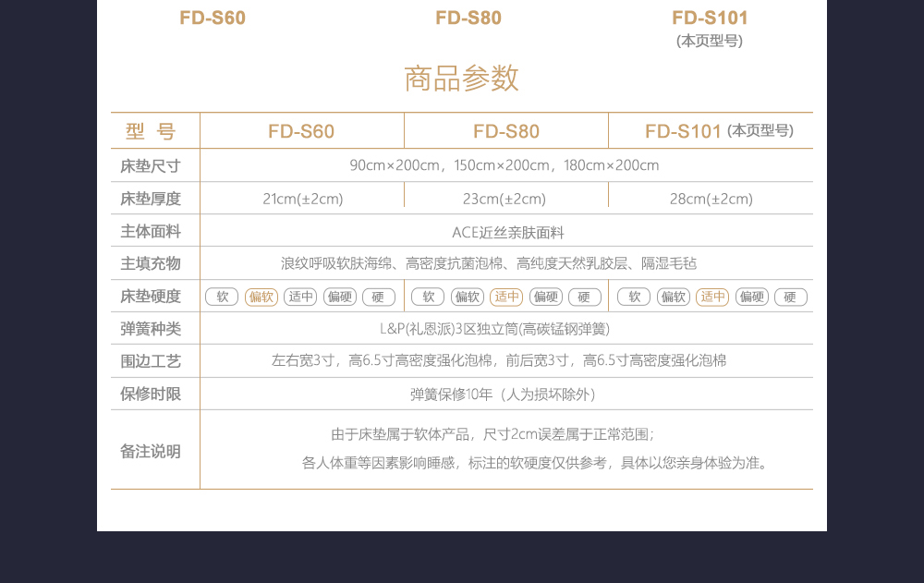This screenshot has height=583, width=924.
Task: Click the 21cm(±2cm) thickness value
Action: (303, 200)
